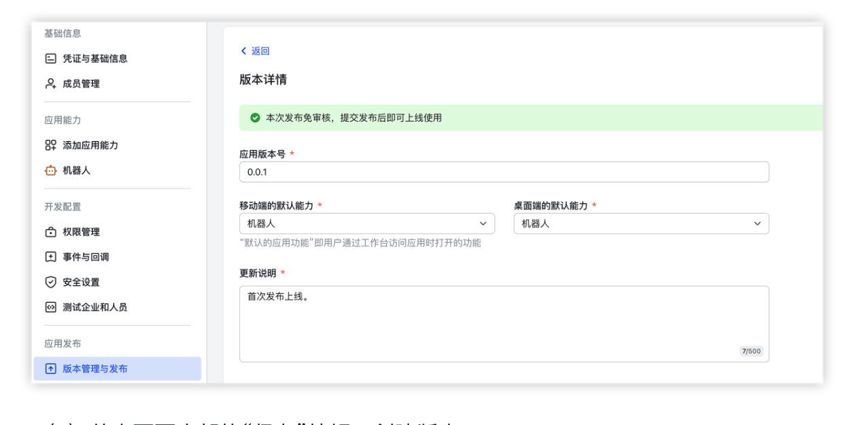Click the 安全设置 shield icon

coord(50,282)
